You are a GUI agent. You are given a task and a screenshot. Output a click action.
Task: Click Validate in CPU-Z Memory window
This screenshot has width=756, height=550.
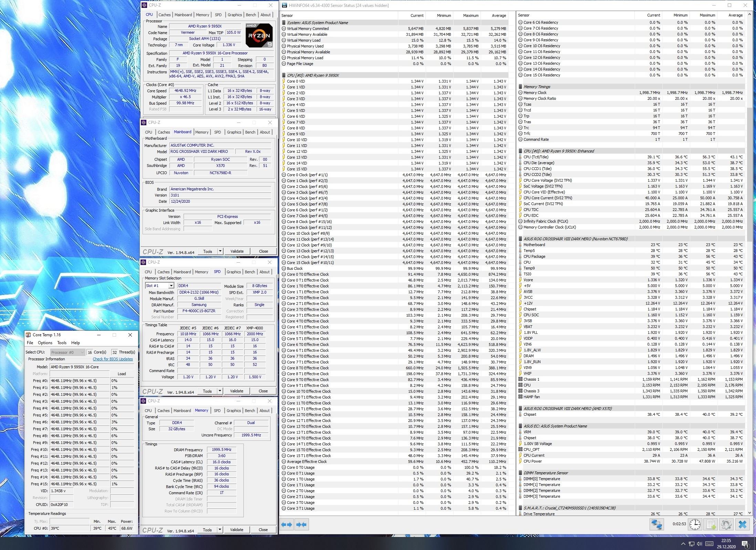237,530
